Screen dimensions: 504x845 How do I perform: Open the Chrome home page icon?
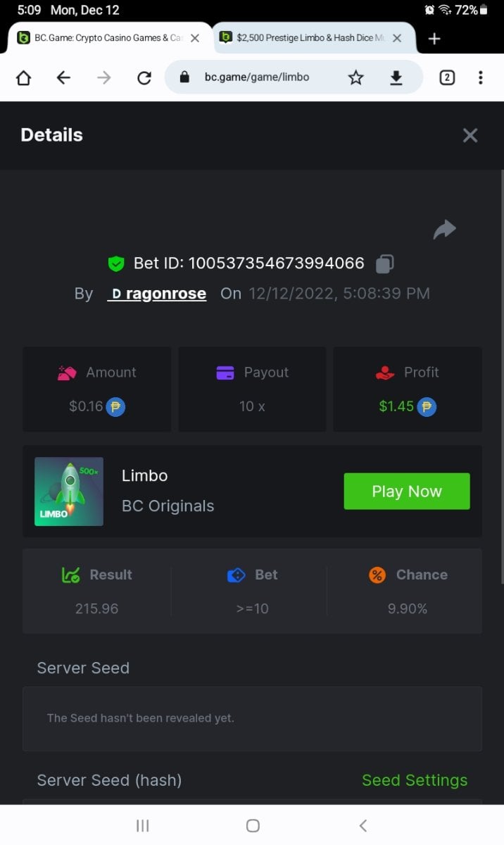(x=24, y=77)
